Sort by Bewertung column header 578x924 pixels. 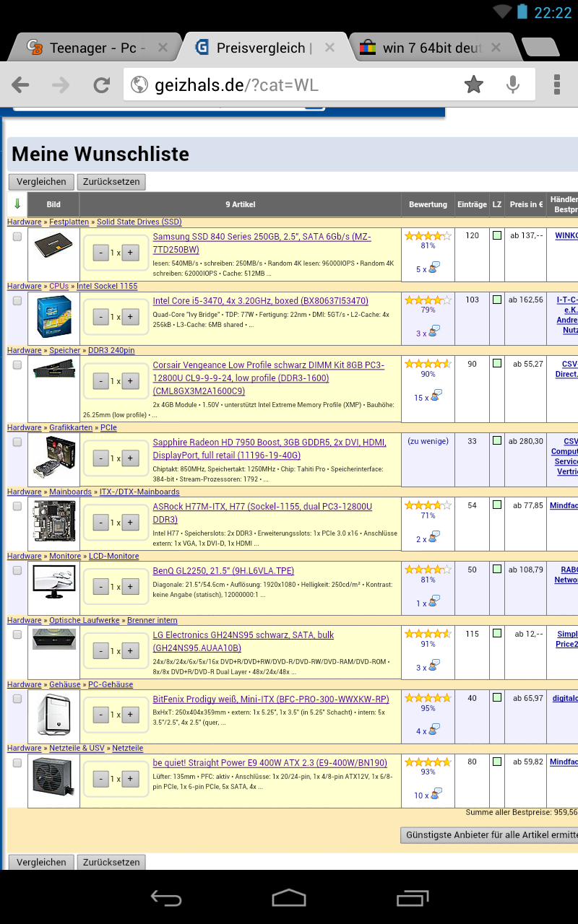(428, 204)
